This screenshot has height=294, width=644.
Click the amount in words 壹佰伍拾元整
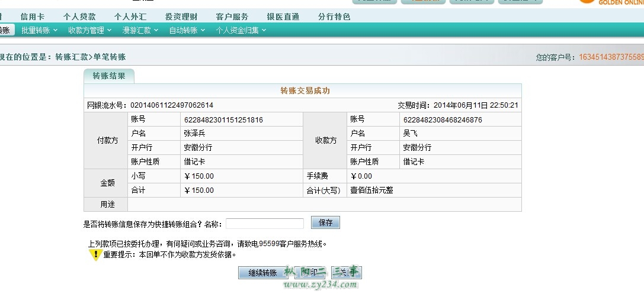coord(371,190)
